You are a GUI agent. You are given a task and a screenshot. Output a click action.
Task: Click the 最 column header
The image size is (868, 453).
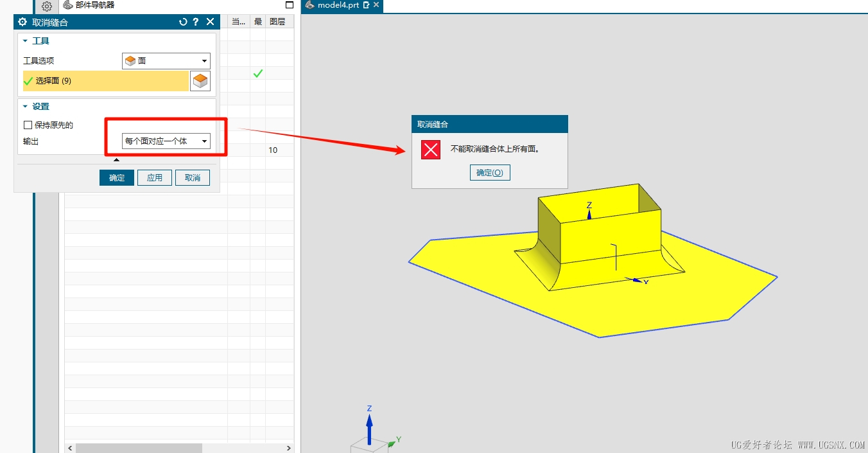point(257,21)
